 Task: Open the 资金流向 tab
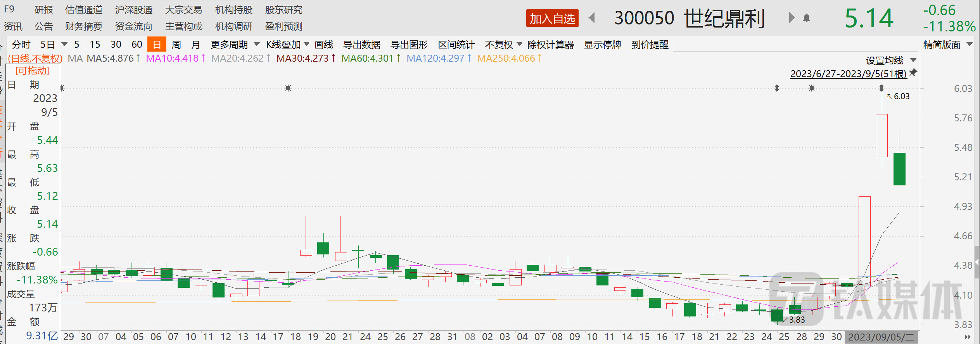click(133, 26)
